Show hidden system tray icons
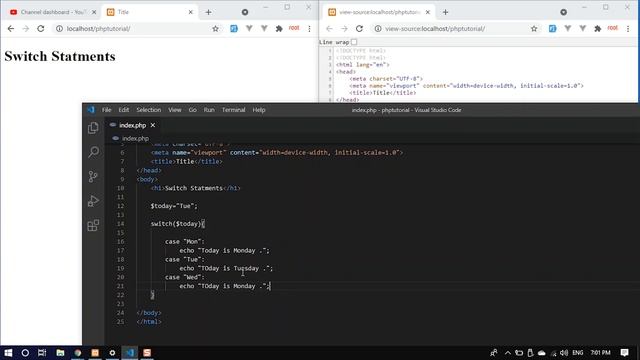Viewport: 640px width, 360px height. (508, 353)
